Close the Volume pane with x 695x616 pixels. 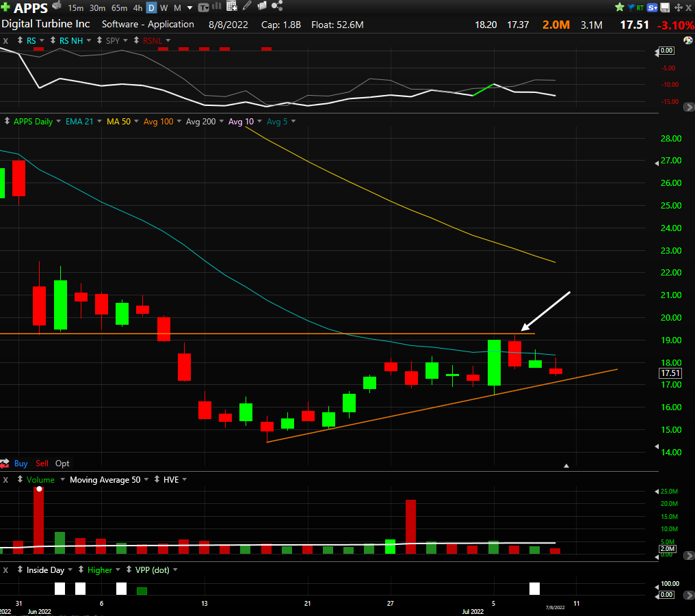click(5, 479)
